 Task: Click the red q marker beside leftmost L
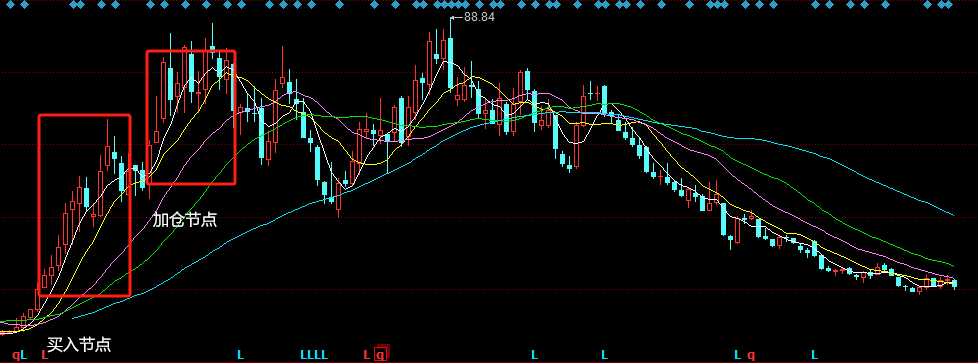click(16, 355)
